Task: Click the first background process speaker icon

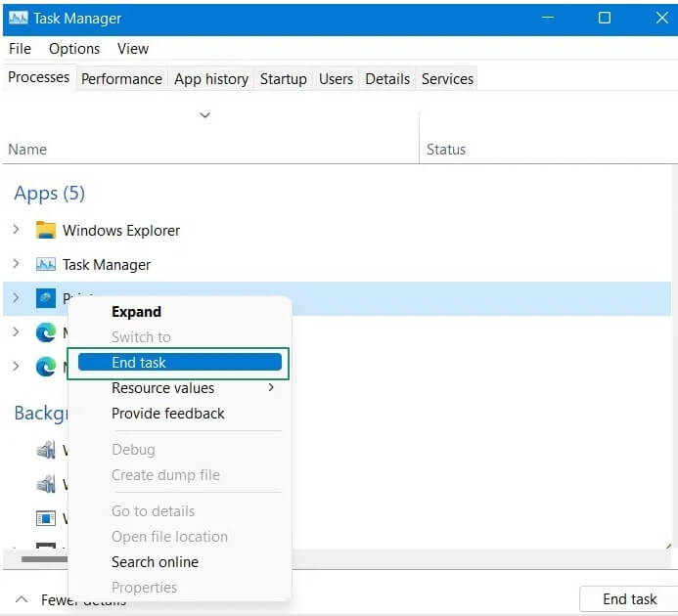Action: (45, 450)
